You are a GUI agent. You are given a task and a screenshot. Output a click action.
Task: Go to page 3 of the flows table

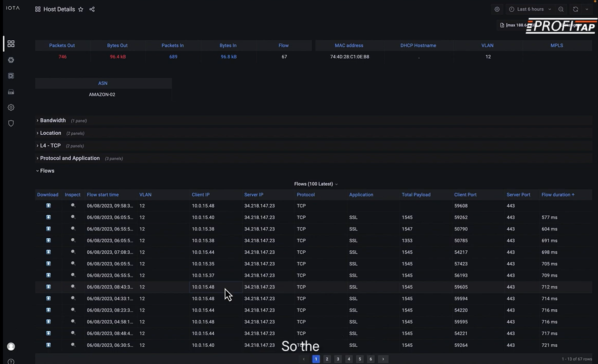338,359
